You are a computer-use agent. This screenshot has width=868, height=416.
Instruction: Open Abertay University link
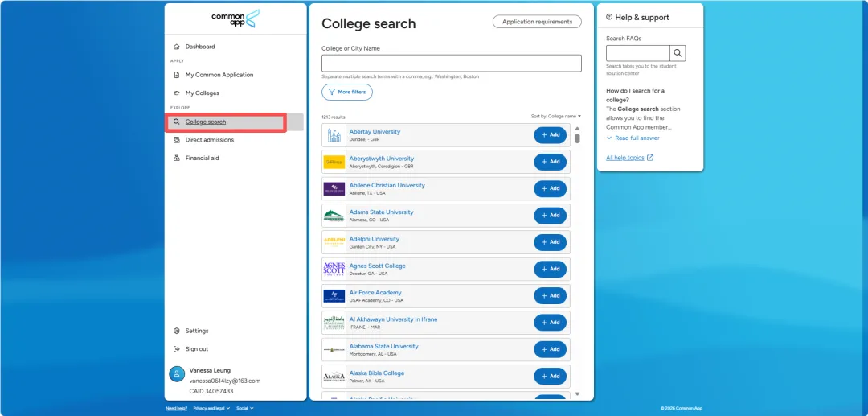click(x=375, y=132)
